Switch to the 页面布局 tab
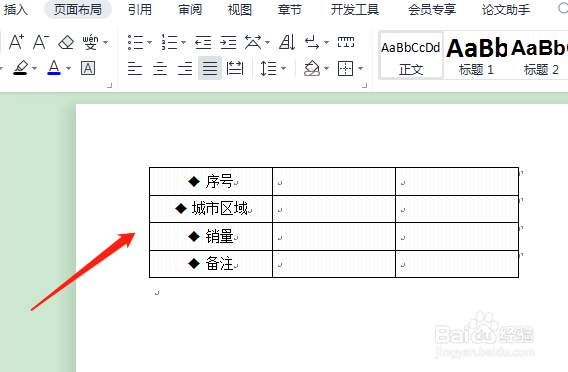568x372 pixels. pyautogui.click(x=78, y=10)
